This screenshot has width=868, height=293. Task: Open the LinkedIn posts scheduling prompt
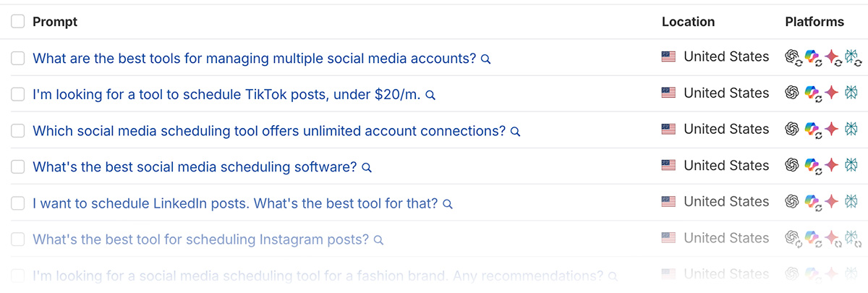coord(235,203)
